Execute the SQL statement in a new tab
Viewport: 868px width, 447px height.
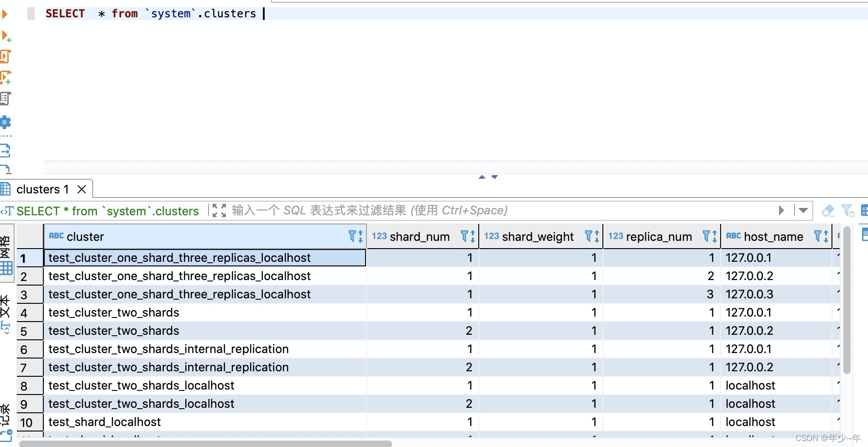click(6, 36)
